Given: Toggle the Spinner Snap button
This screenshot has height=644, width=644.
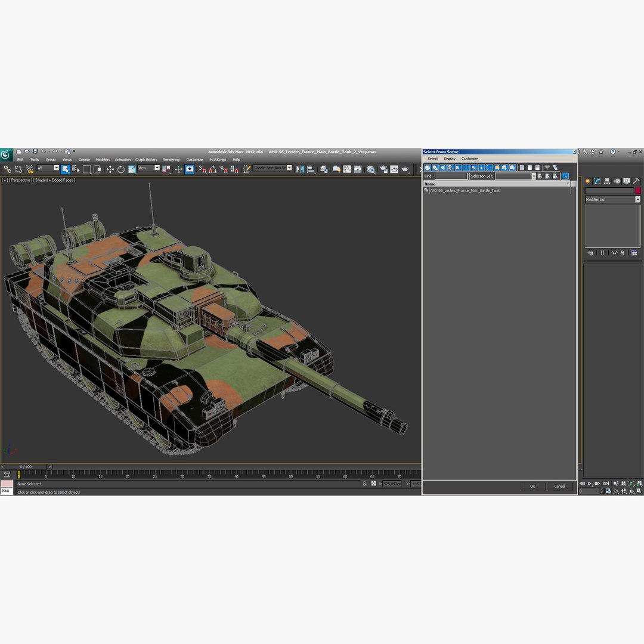Looking at the screenshot, I should (234, 169).
